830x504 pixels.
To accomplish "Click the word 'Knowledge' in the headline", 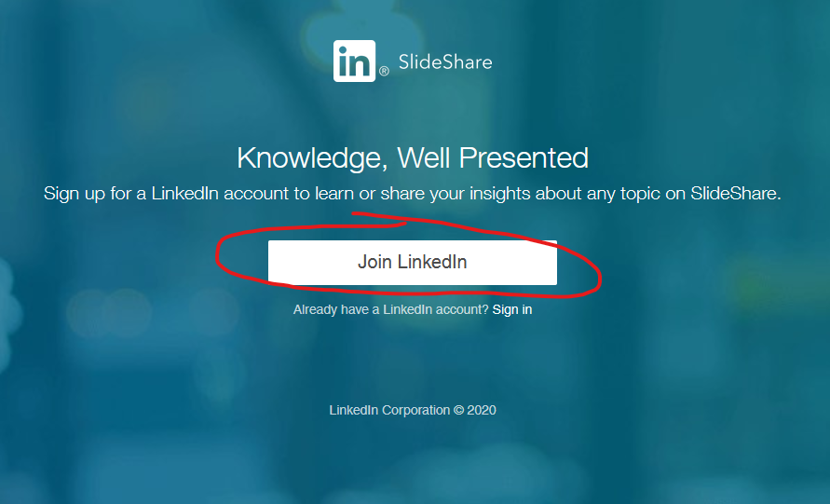I will pos(312,157).
